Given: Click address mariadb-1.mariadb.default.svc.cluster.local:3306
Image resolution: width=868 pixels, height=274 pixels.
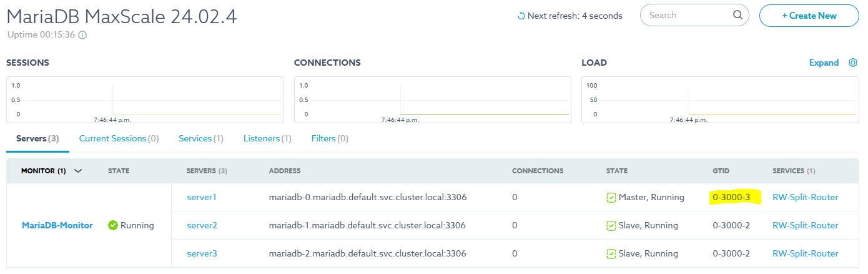Looking at the screenshot, I should click(368, 225).
